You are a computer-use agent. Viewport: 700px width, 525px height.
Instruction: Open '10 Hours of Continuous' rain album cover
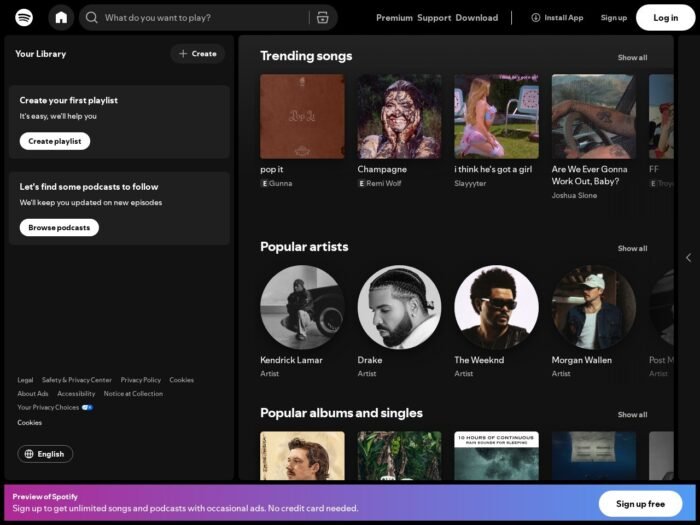tap(496, 456)
